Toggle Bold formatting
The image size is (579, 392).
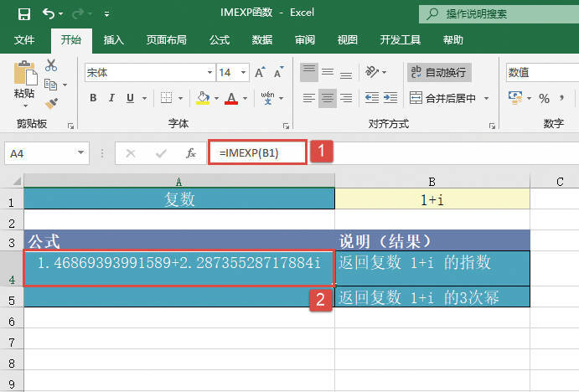[x=93, y=98]
